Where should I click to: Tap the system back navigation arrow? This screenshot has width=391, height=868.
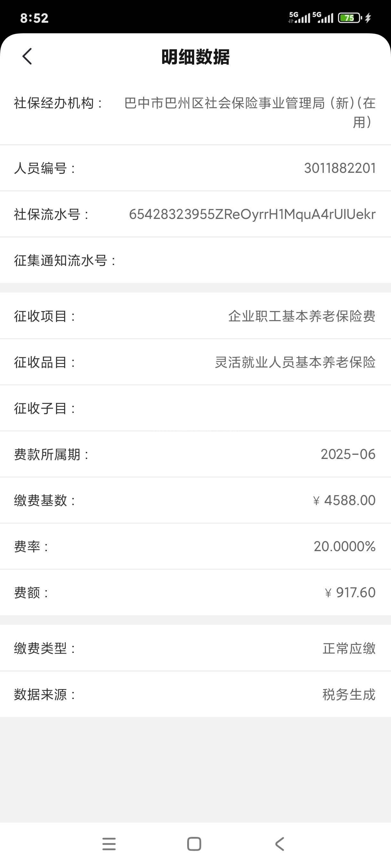coord(279,844)
